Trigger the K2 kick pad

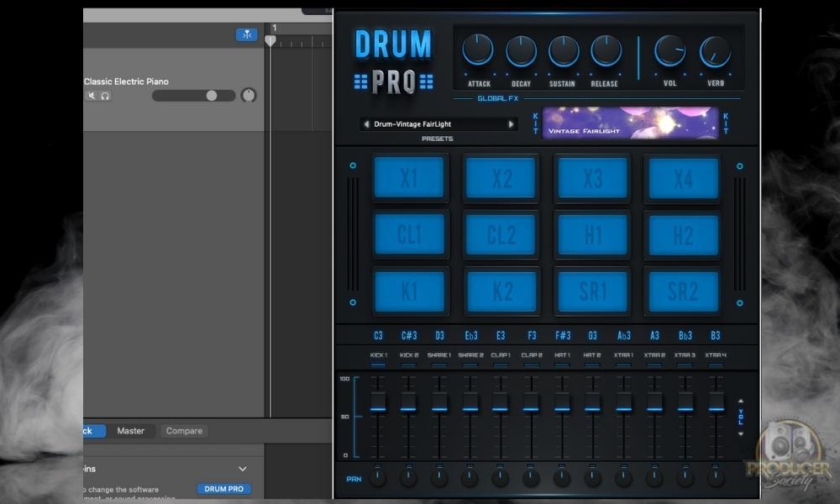click(x=501, y=291)
